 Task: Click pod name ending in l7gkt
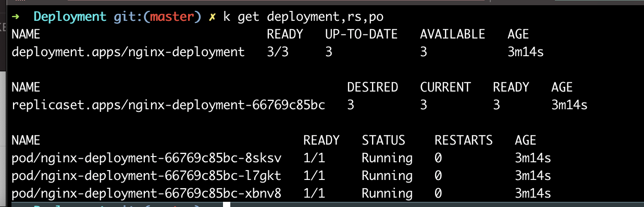pos(146,175)
